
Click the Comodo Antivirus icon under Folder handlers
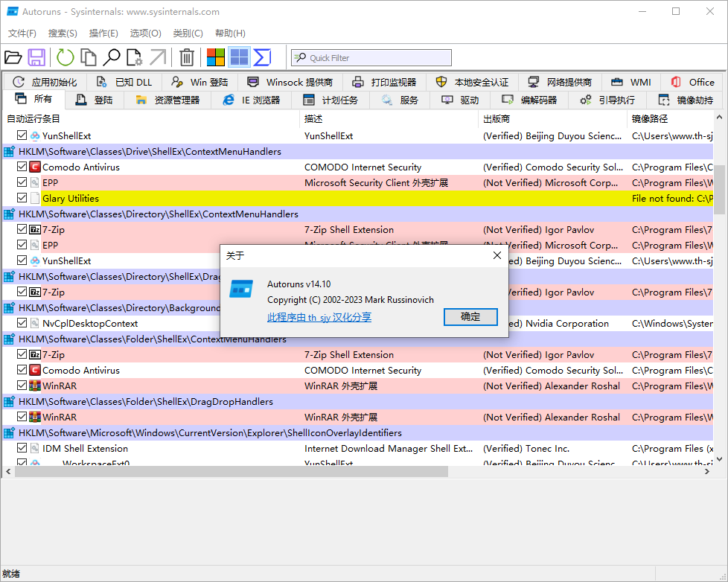(35, 370)
